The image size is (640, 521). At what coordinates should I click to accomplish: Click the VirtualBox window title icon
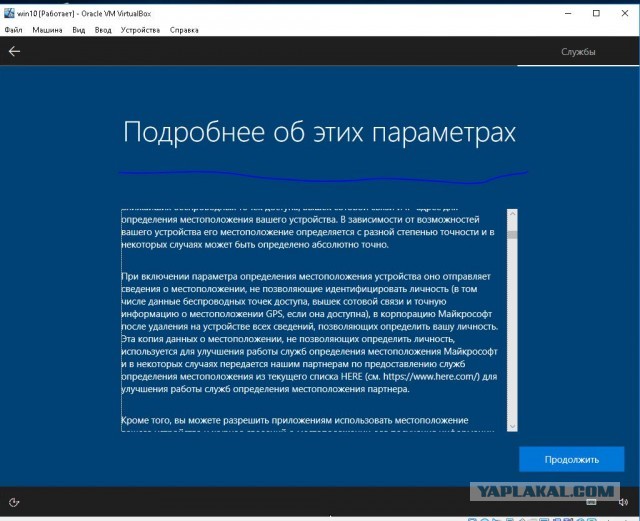coord(9,13)
